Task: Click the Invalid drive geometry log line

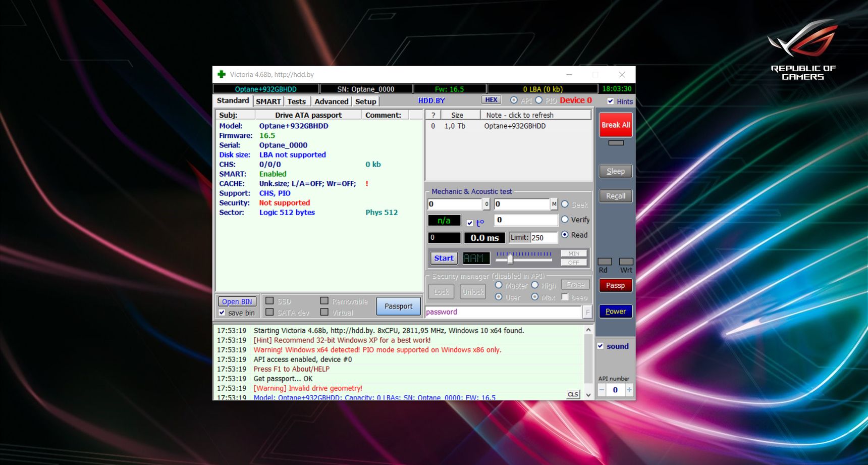Action: point(308,388)
